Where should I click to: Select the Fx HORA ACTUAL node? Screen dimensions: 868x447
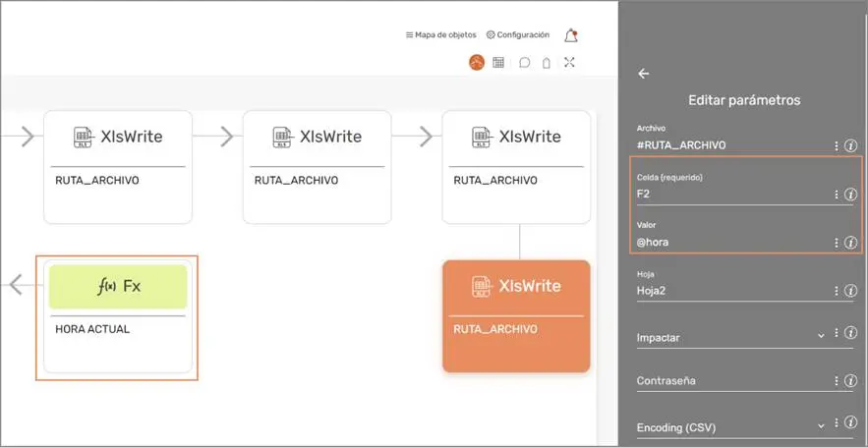point(117,318)
